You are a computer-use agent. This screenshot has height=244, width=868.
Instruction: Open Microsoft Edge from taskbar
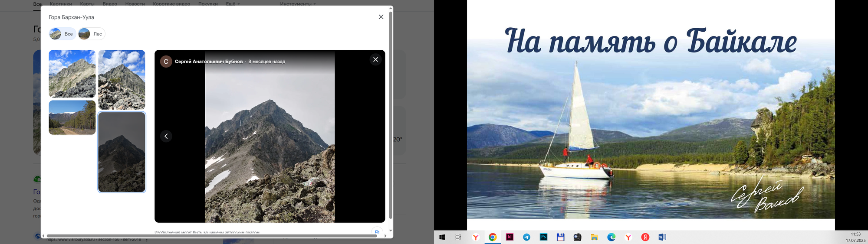[x=611, y=237]
